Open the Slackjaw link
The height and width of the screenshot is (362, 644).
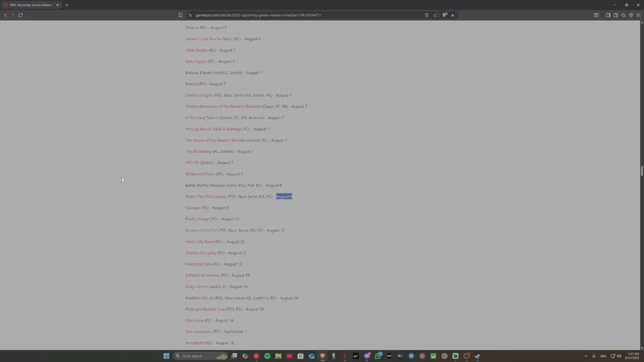coord(193,208)
